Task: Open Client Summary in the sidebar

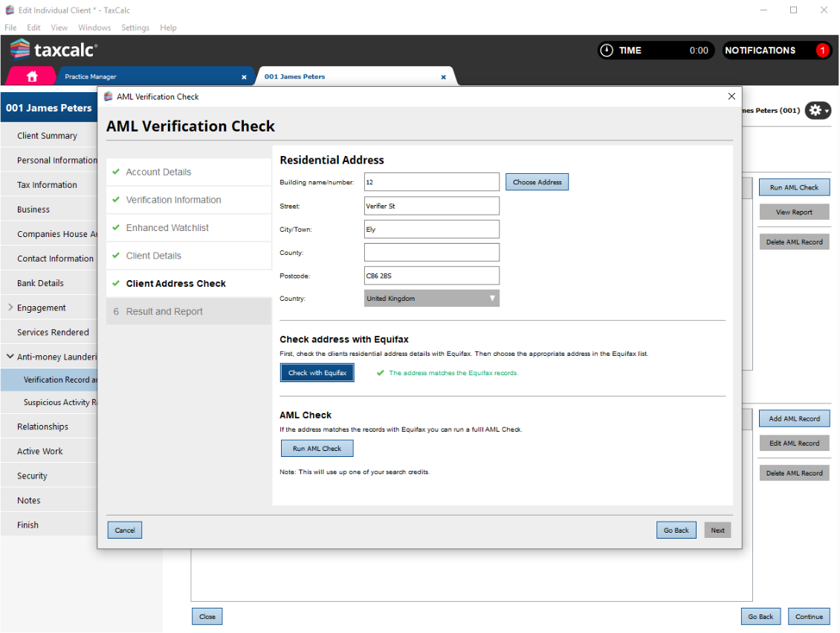Action: (49, 135)
